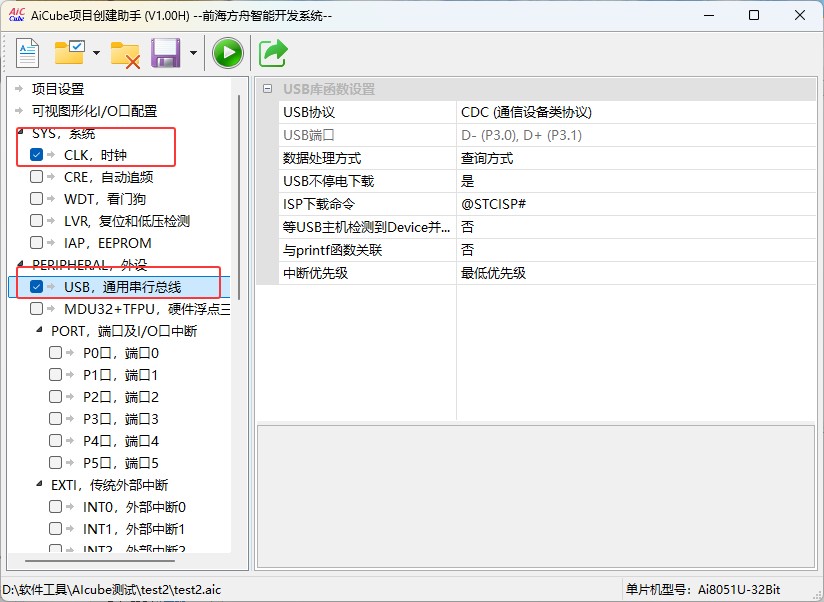Check the P0口 port 0 checkbox
The width and height of the screenshot is (824, 602).
(x=55, y=352)
